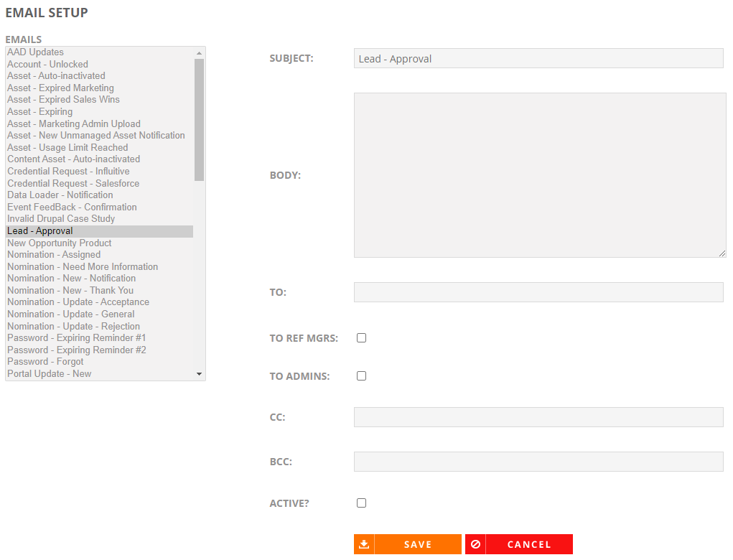Pick Asset - Marketing Admin Upload
This screenshot has height=560, width=733.
point(100,123)
